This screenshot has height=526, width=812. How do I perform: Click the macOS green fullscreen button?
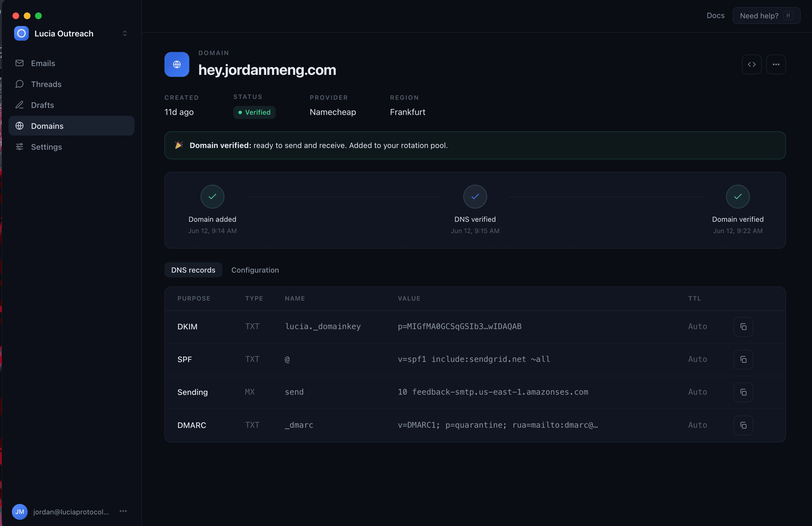[x=38, y=16]
